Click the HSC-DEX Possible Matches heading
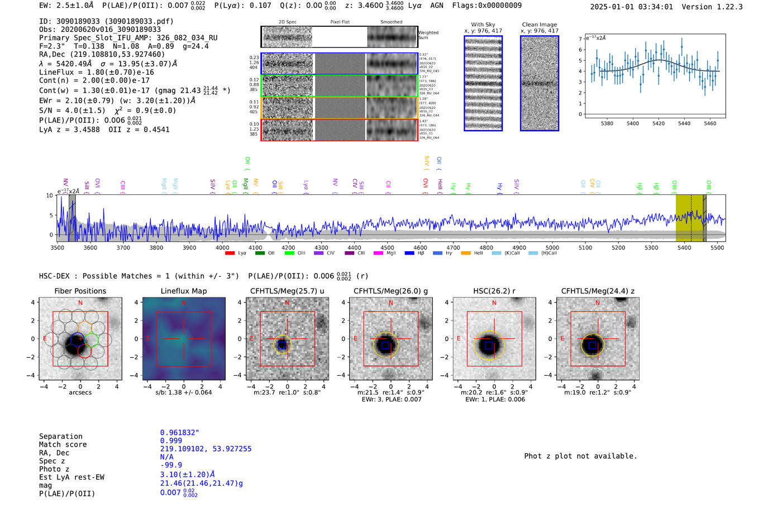Screen dimensions: 782x532 coord(139,276)
